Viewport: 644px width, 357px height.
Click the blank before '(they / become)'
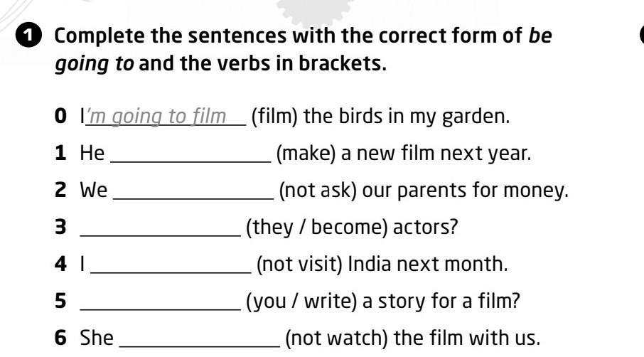click(160, 230)
